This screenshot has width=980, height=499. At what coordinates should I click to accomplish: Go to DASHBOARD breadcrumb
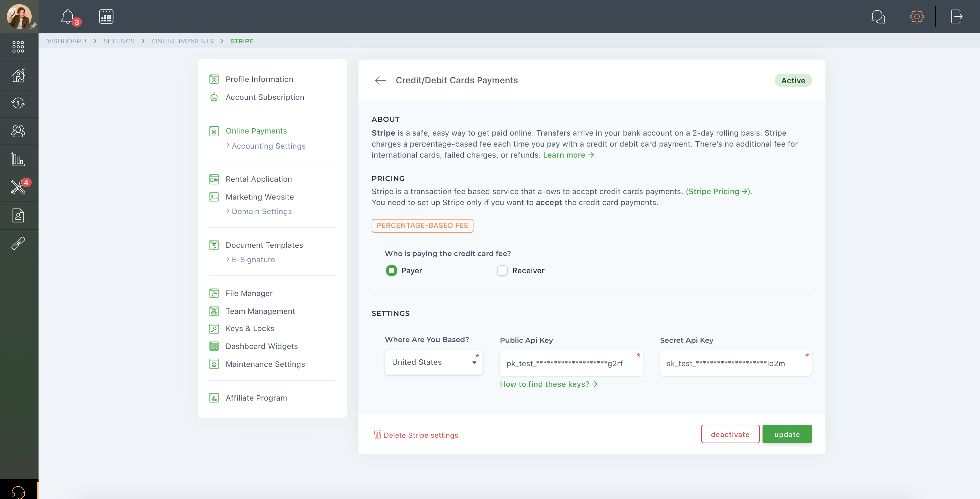point(65,41)
